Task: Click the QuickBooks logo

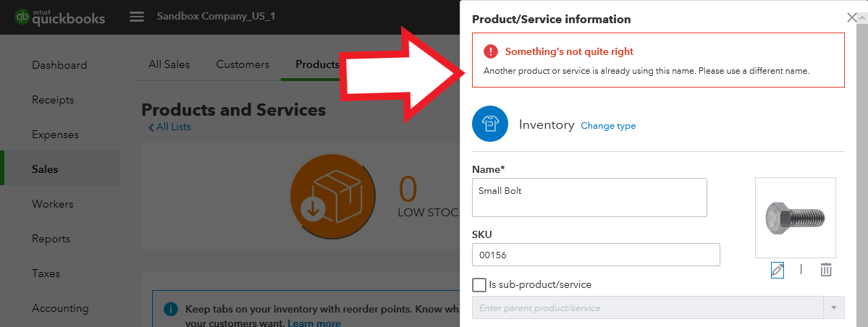Action: coord(60,17)
